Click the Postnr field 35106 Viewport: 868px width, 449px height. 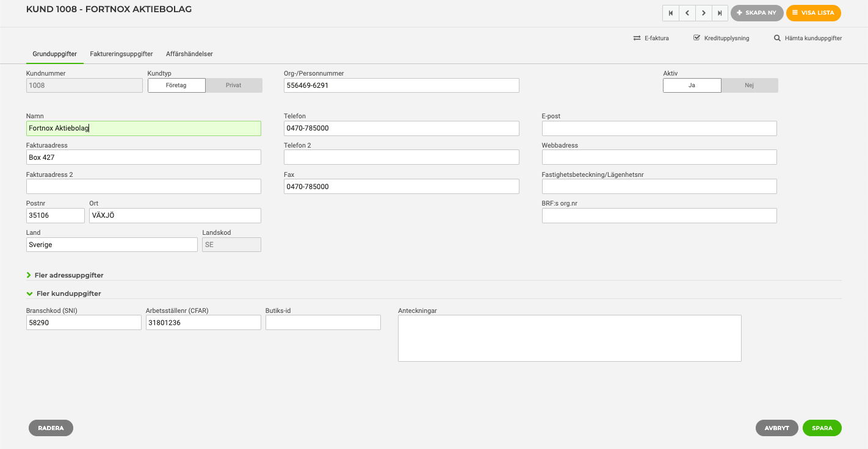56,216
